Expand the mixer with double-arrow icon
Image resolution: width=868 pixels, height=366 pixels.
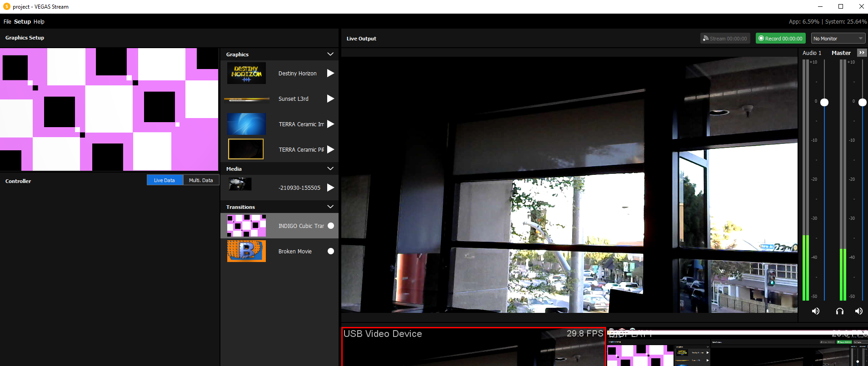tap(862, 53)
